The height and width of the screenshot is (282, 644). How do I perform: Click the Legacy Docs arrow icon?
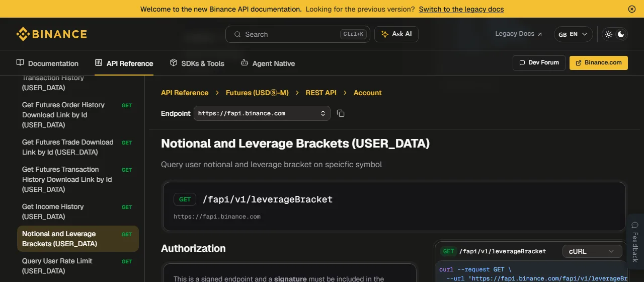pyautogui.click(x=540, y=34)
